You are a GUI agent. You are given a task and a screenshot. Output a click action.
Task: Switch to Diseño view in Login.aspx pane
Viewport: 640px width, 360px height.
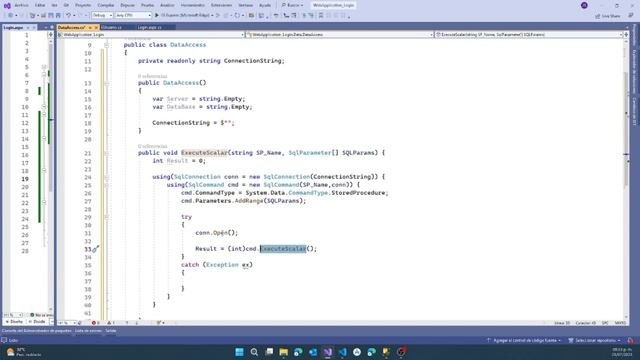tap(14, 322)
